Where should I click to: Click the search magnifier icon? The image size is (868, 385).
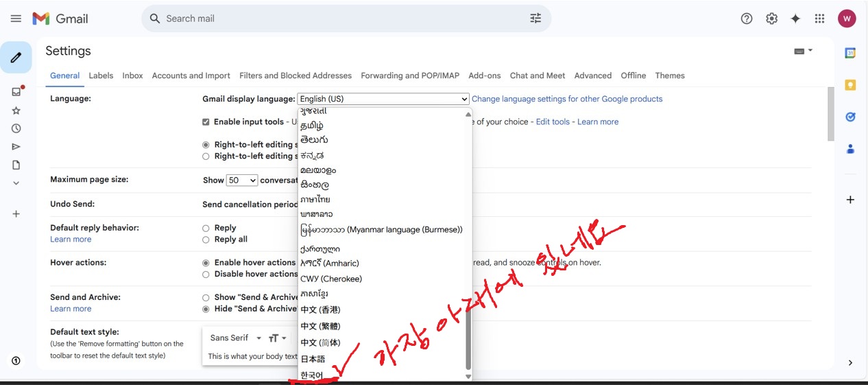point(155,19)
